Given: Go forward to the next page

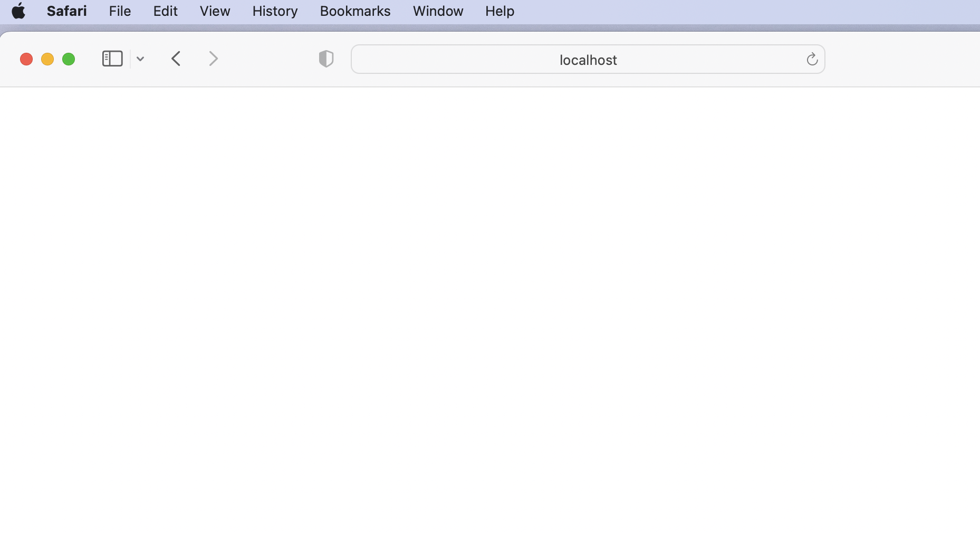Looking at the screenshot, I should click(213, 59).
